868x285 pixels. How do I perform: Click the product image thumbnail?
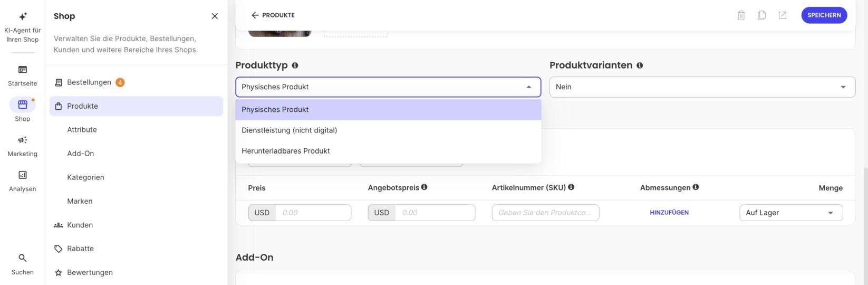click(280, 33)
